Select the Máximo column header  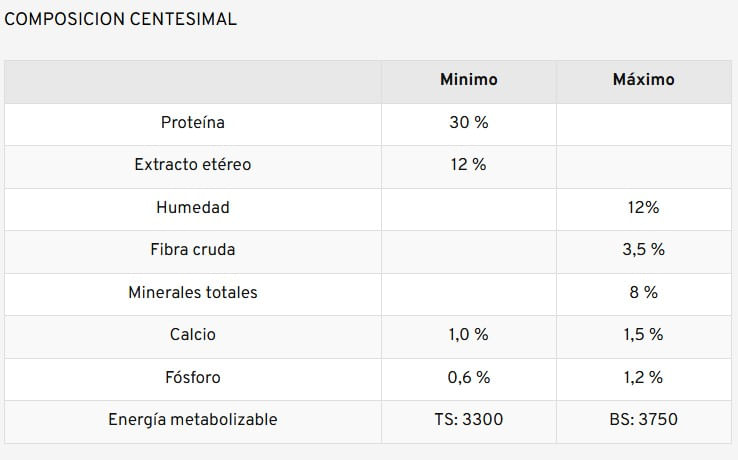643,80
